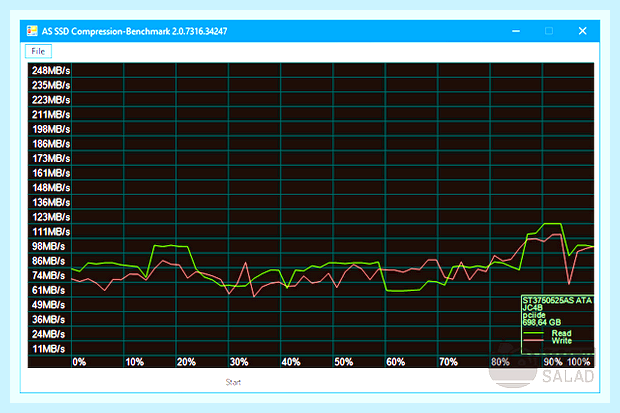Click the 20% compression axis label

coord(186,362)
